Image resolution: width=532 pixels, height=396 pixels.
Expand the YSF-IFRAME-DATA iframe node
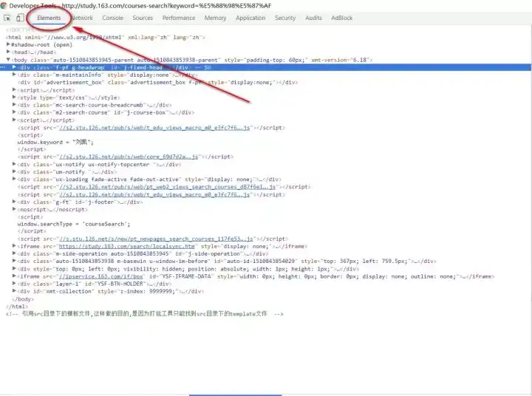point(14,276)
